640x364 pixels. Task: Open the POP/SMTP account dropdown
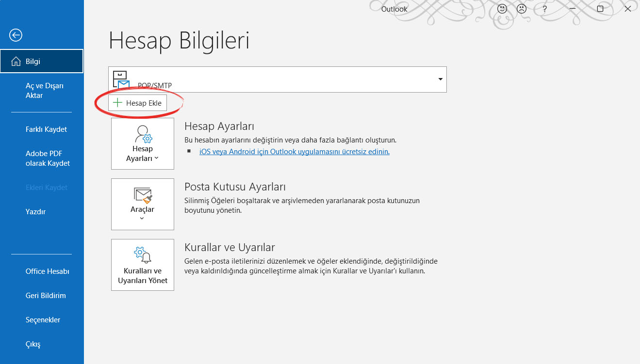coord(440,79)
